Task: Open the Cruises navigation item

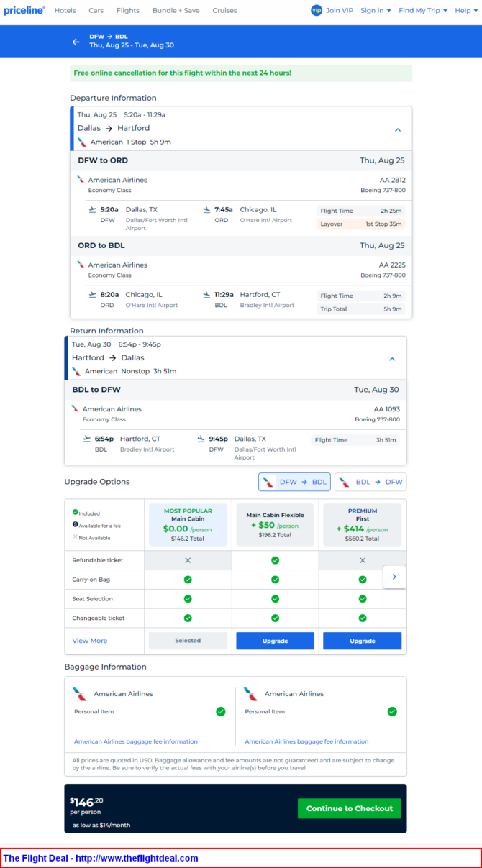Action: click(x=224, y=11)
